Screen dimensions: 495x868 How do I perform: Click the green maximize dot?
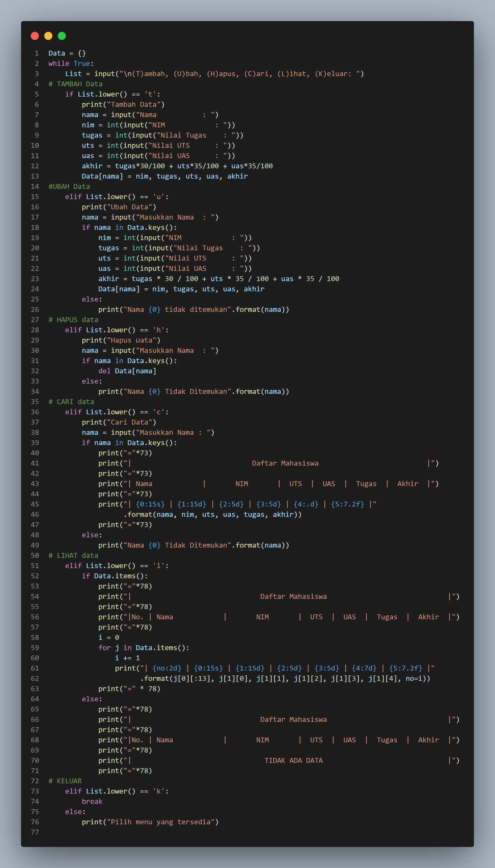pos(62,36)
